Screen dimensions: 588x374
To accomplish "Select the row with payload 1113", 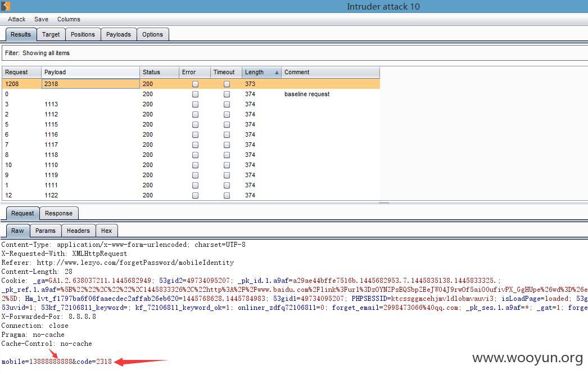I will tap(191, 104).
